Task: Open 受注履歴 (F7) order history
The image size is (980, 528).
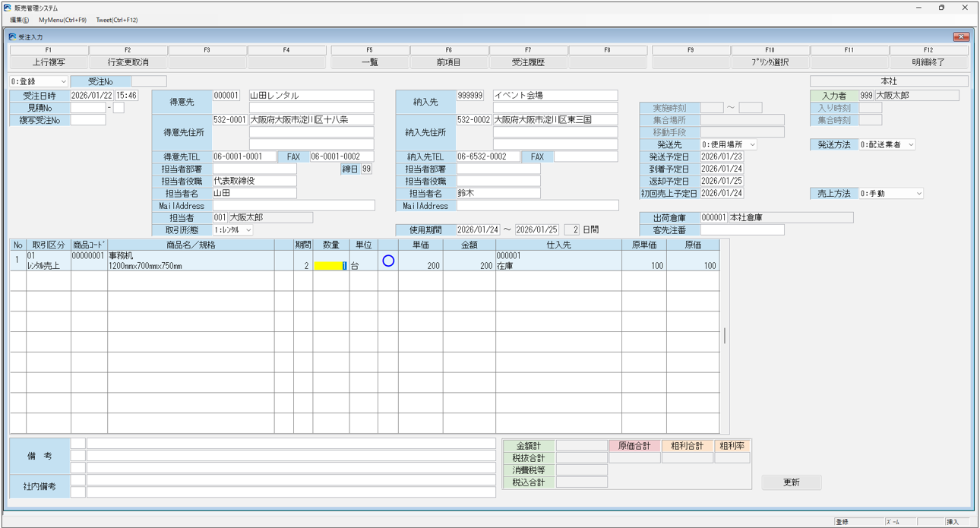Action: 528,62
